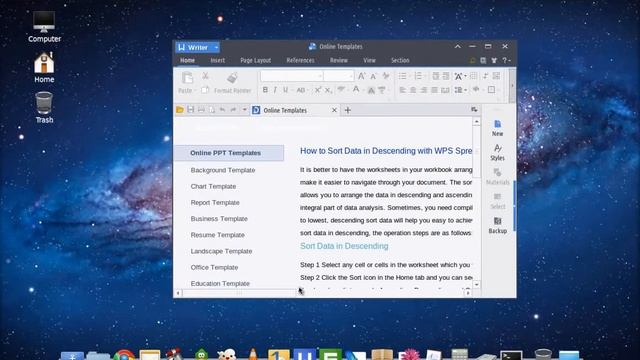
Task: Add a new document tab with plus
Action: coord(348,110)
